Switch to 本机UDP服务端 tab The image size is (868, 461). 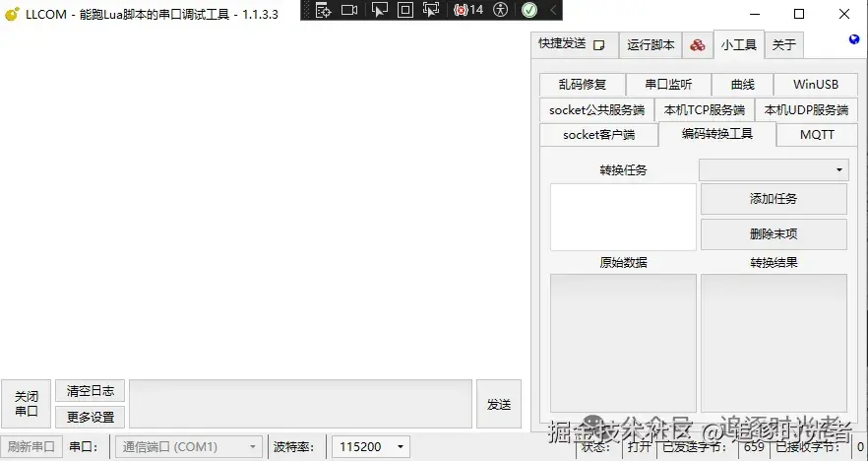pos(806,109)
